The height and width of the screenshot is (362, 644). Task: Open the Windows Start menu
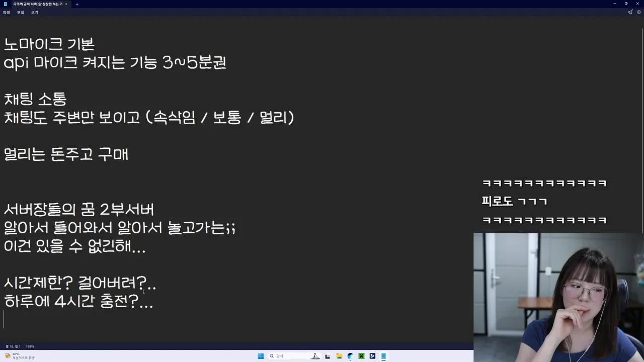pyautogui.click(x=261, y=356)
